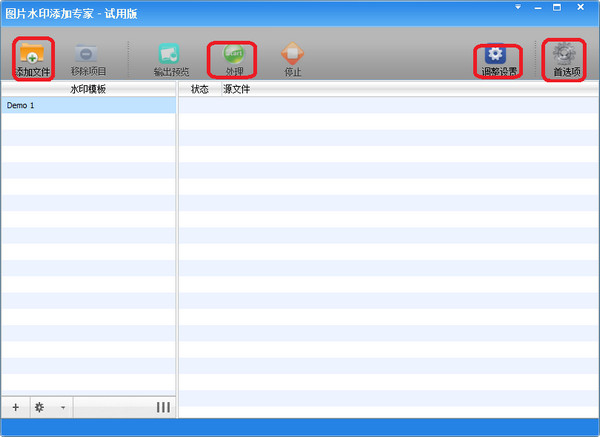The image size is (600, 437).
Task: Click the template gear settings icon
Action: (x=39, y=408)
